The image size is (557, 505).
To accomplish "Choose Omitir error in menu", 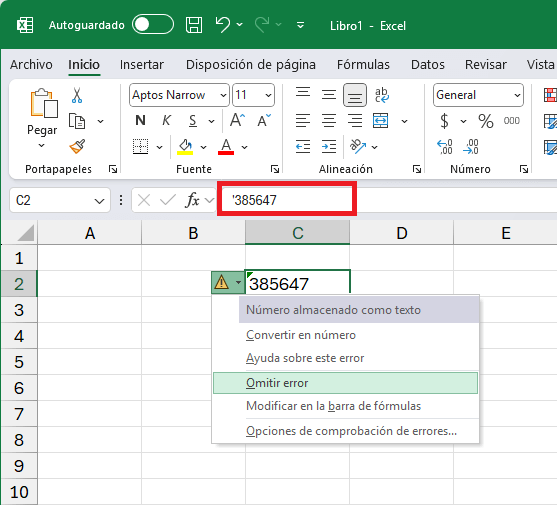I will (345, 383).
